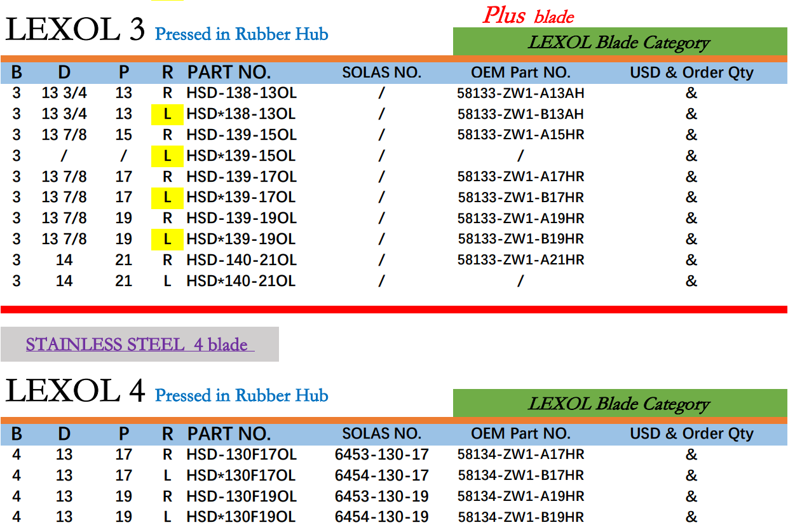Select part number HSD*139-15OL
This screenshot has height=532, width=788.
point(241,156)
